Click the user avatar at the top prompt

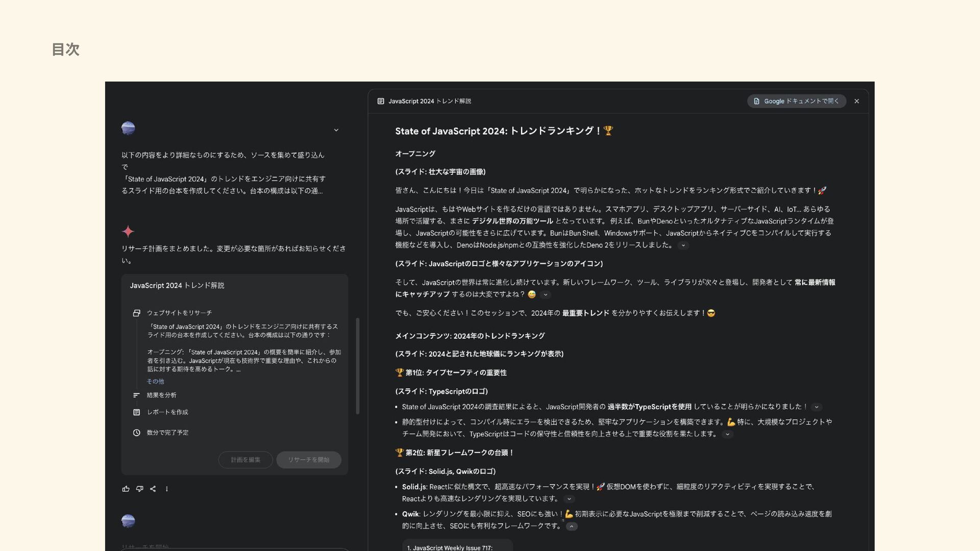[x=128, y=128]
